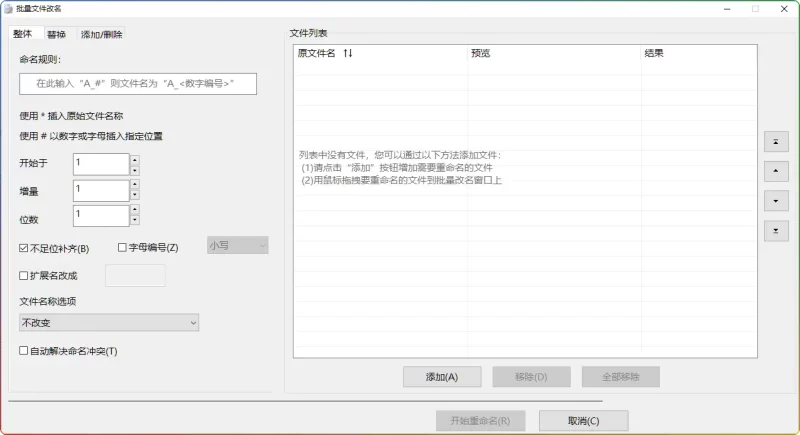Open the 小写 case dropdown

[238, 245]
